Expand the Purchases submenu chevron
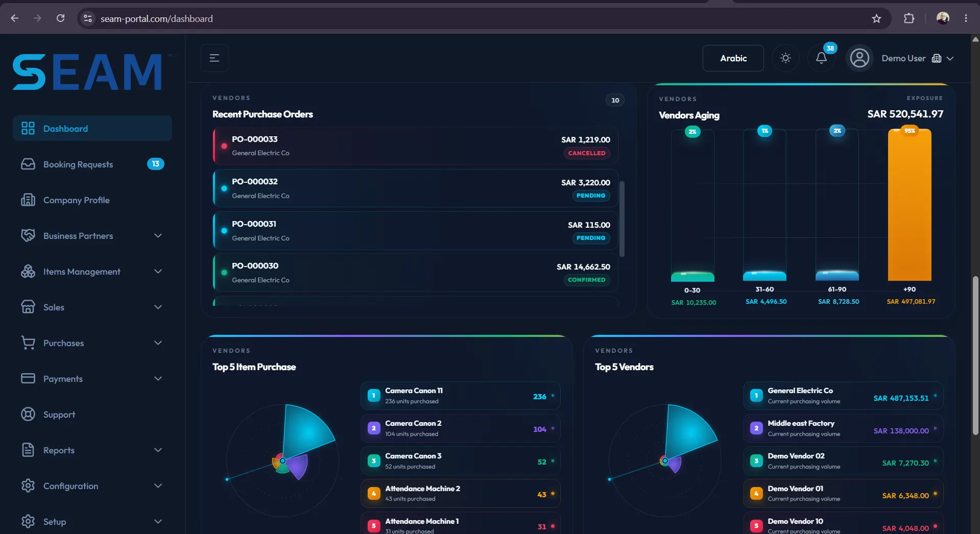This screenshot has height=534, width=980. tap(158, 343)
